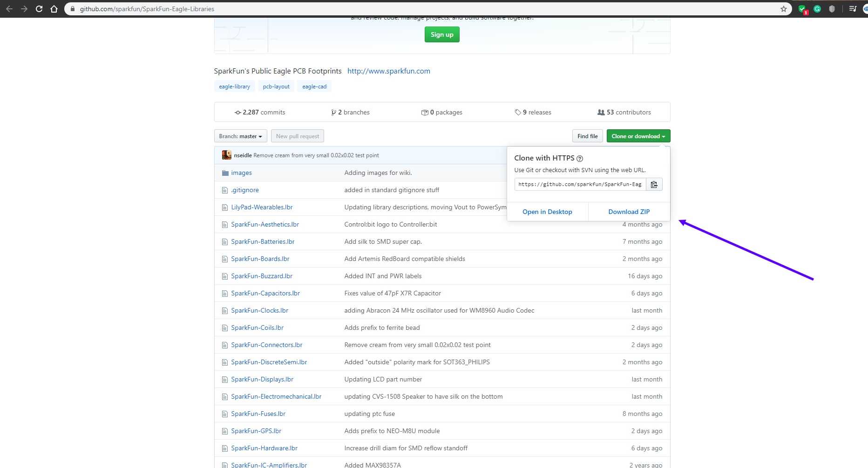Open SparkFun-DiscreteSemi.lbr

[x=269, y=362]
